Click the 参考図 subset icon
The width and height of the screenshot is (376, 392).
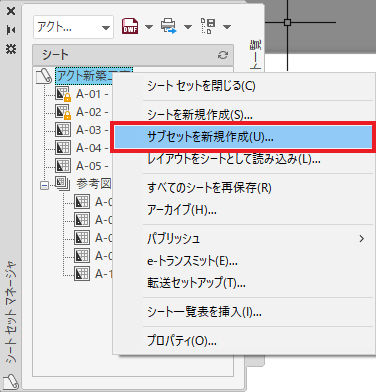coord(62,184)
